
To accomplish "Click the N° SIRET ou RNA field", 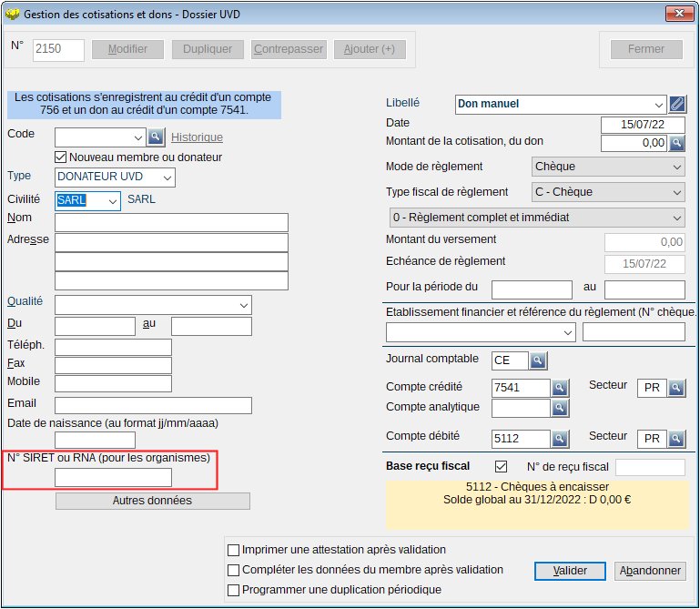I will 113,478.
